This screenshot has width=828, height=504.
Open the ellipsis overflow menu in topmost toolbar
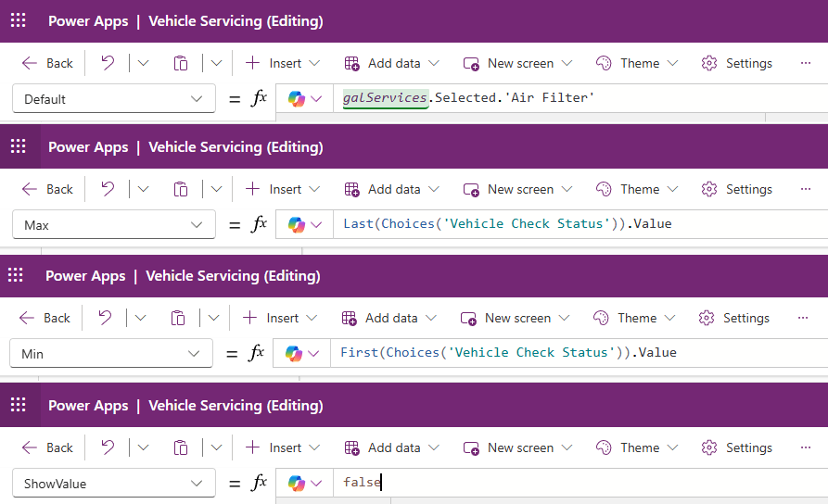tap(805, 63)
